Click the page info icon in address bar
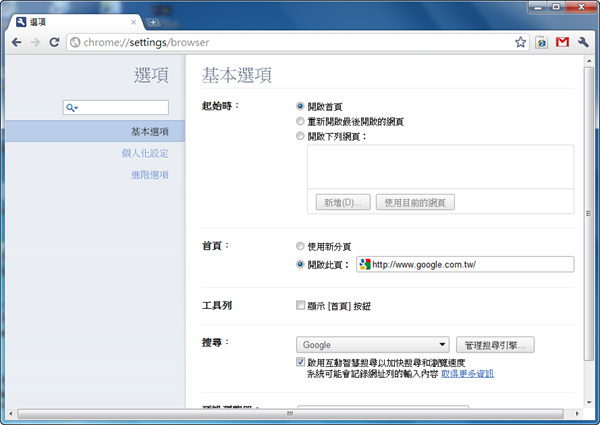The image size is (600, 425). [x=75, y=42]
